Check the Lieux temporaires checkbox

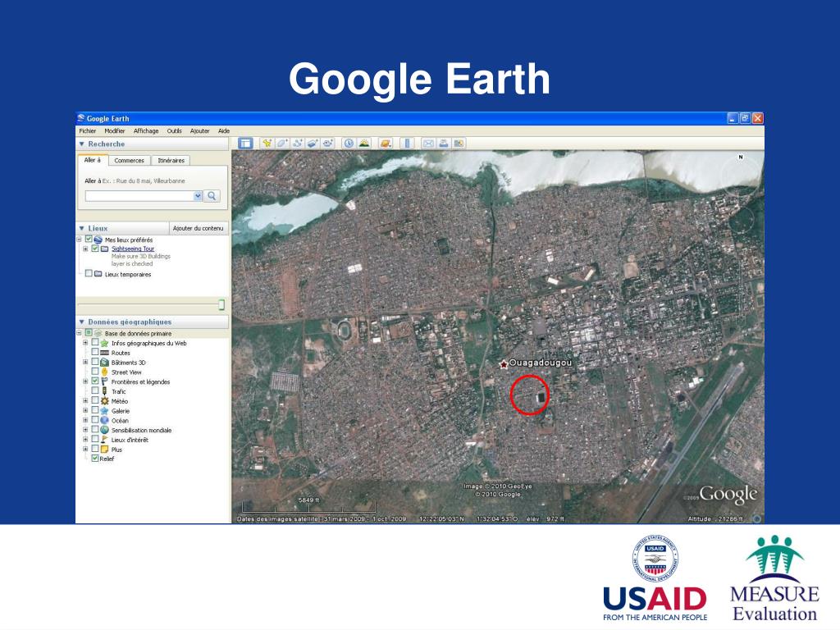[x=89, y=273]
